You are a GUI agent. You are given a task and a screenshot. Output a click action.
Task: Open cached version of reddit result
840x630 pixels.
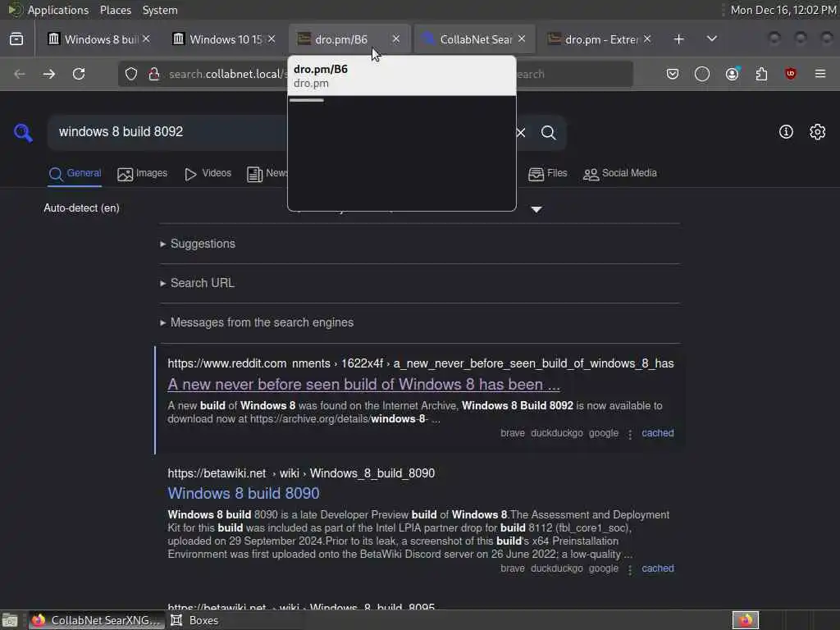[658, 433]
